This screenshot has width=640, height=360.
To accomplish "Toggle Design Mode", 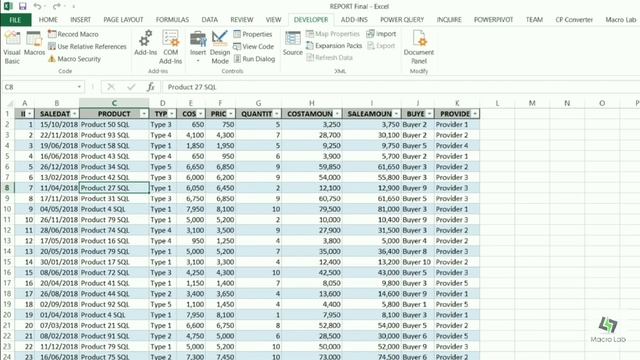I will pyautogui.click(x=220, y=47).
